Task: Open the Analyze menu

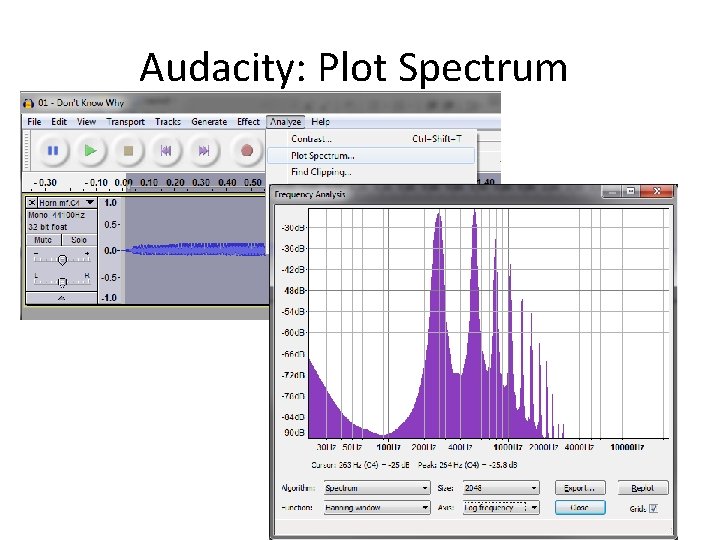Action: pos(285,122)
